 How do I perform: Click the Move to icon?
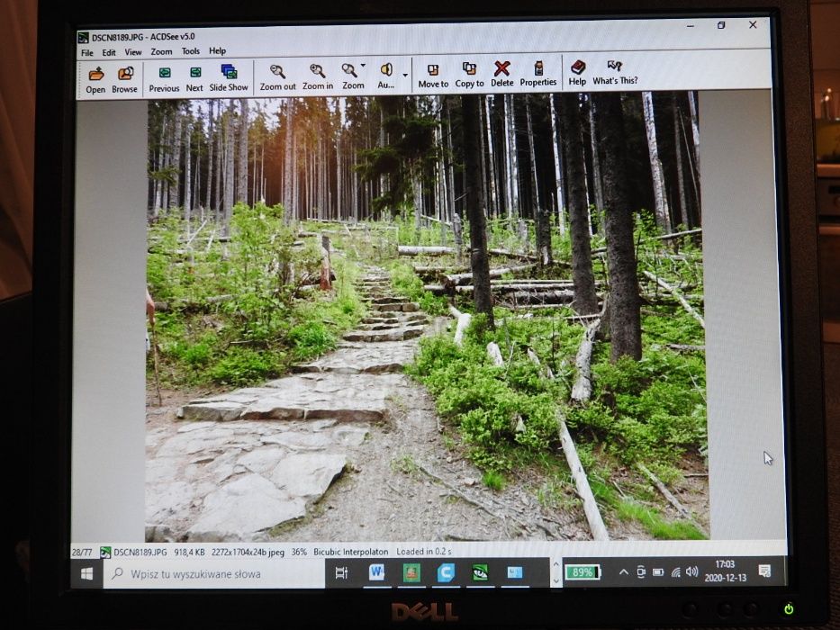pos(433,76)
